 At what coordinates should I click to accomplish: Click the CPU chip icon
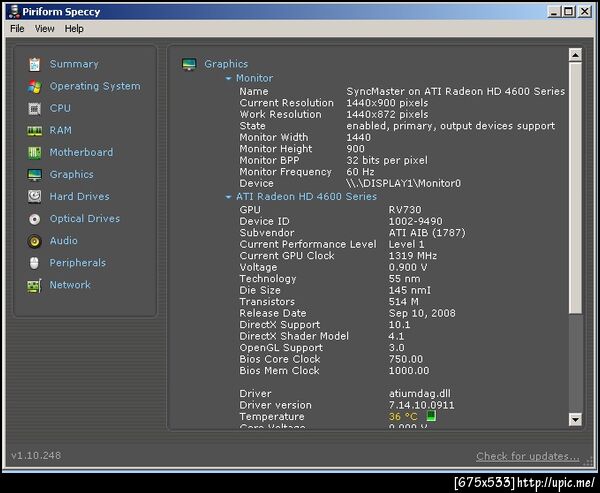point(34,109)
